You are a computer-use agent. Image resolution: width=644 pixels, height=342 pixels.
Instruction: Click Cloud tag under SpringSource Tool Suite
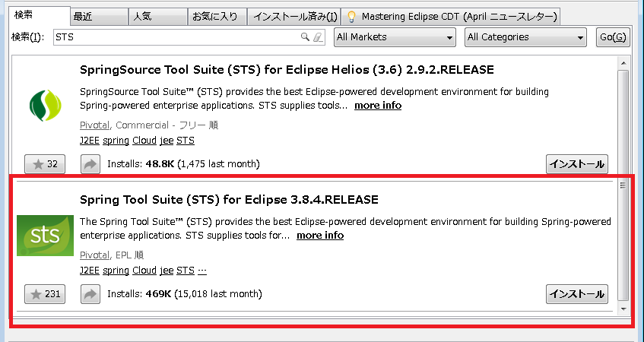(x=144, y=141)
